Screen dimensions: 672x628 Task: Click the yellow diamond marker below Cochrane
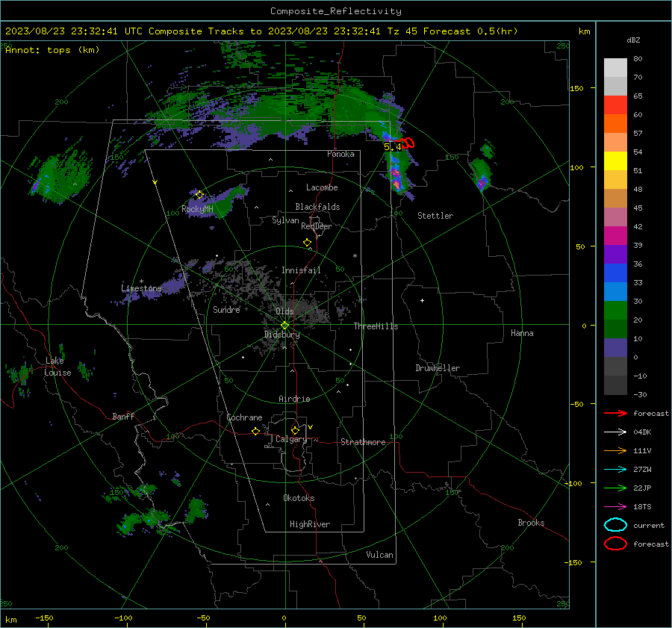click(255, 431)
